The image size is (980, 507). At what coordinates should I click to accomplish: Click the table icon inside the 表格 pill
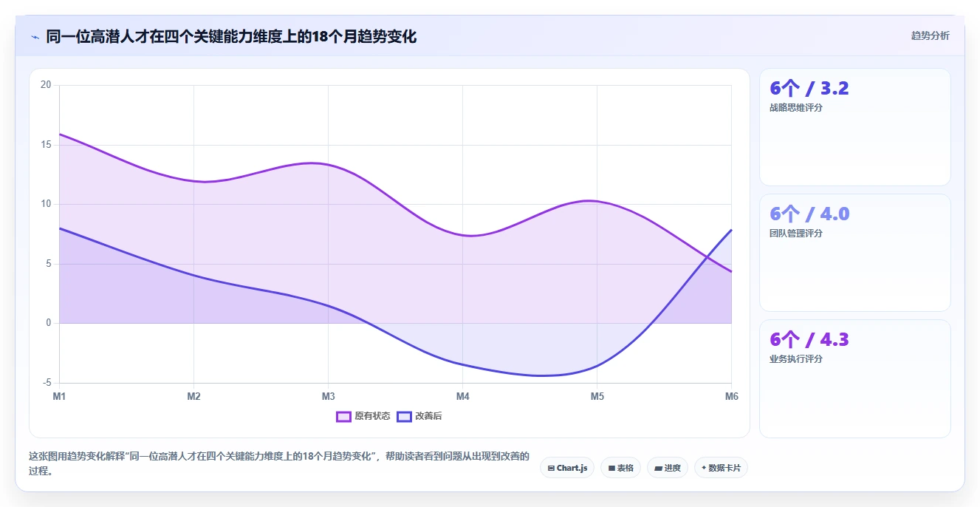click(x=611, y=468)
